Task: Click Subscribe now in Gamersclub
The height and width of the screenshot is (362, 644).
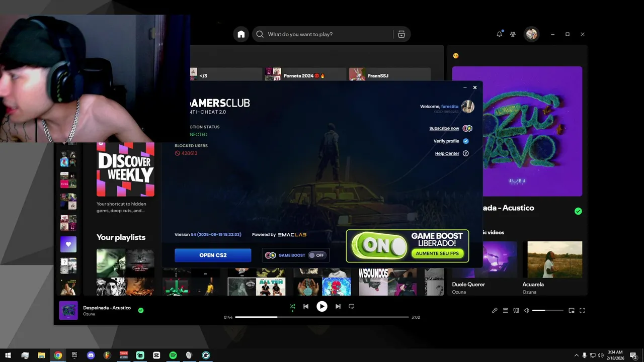Action: 444,128
